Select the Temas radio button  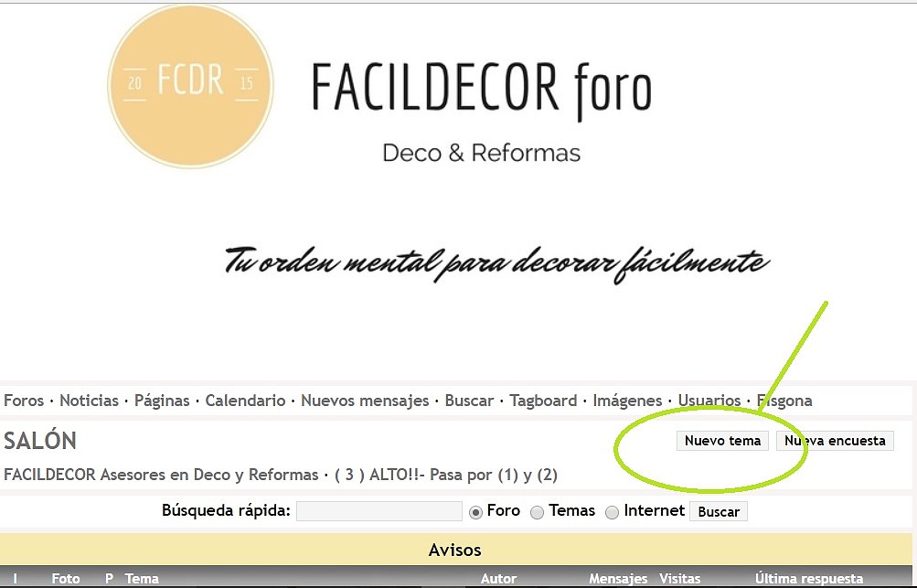537,512
